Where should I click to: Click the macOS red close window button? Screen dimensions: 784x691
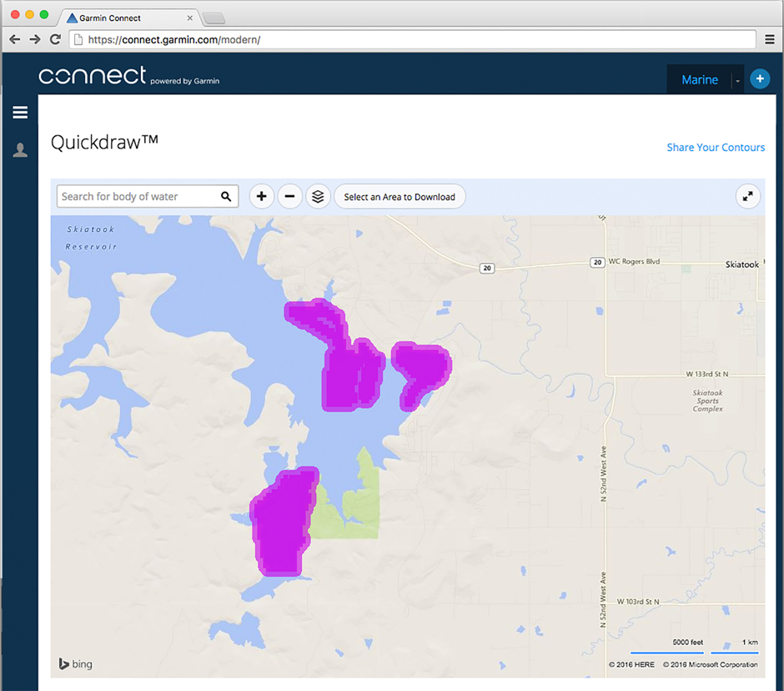15,14
